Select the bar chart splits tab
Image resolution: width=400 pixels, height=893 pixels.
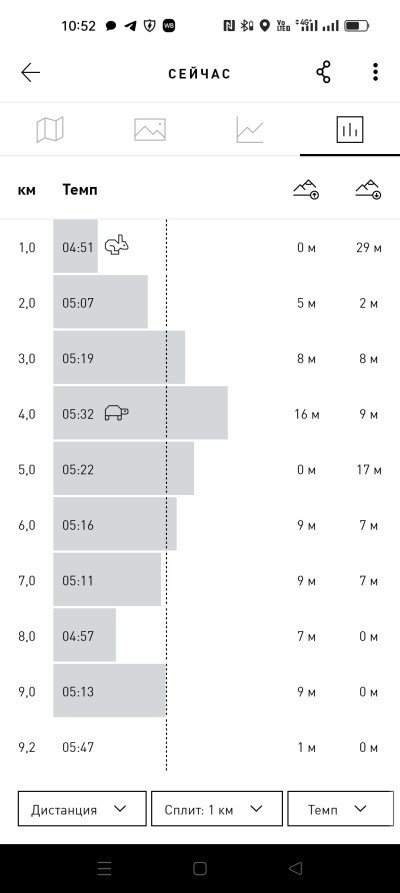(x=350, y=129)
